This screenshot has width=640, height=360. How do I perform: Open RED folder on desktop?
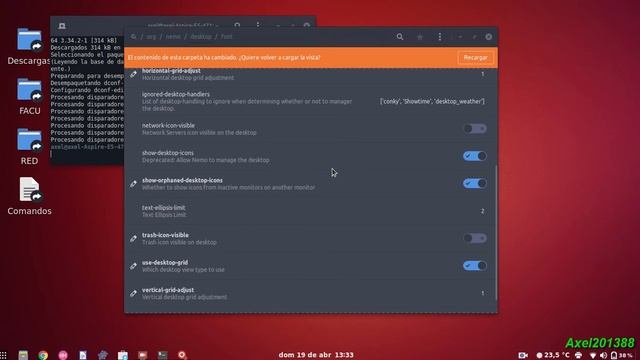point(29,147)
